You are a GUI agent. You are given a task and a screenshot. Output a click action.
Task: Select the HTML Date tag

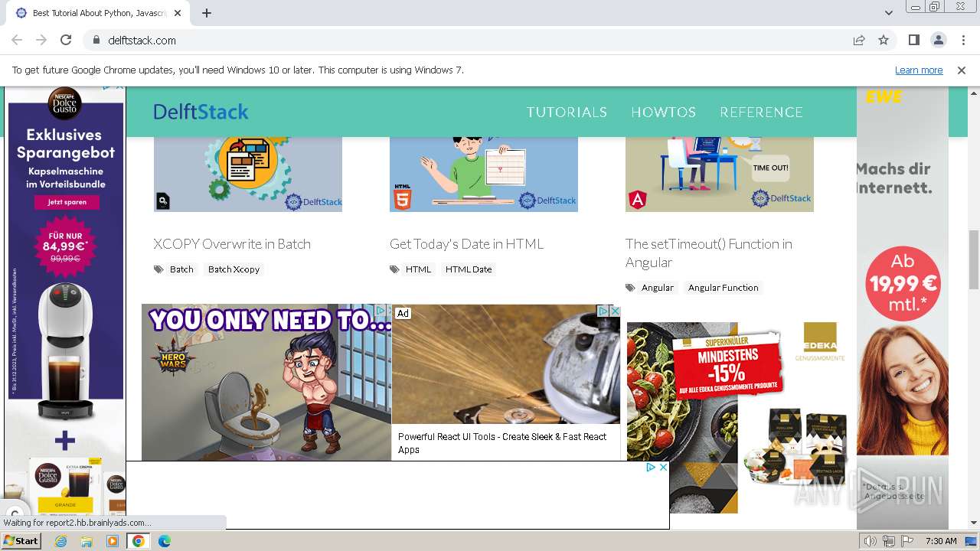pos(469,269)
